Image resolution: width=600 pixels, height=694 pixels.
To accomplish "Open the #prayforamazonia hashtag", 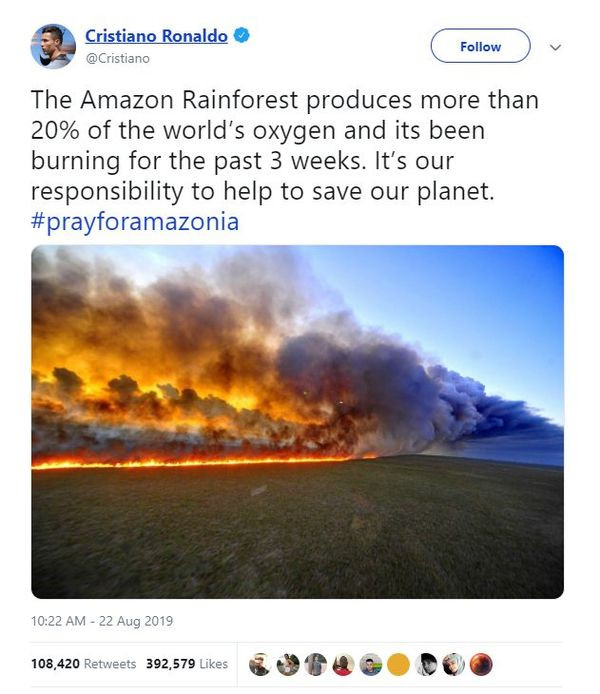I will coord(135,221).
